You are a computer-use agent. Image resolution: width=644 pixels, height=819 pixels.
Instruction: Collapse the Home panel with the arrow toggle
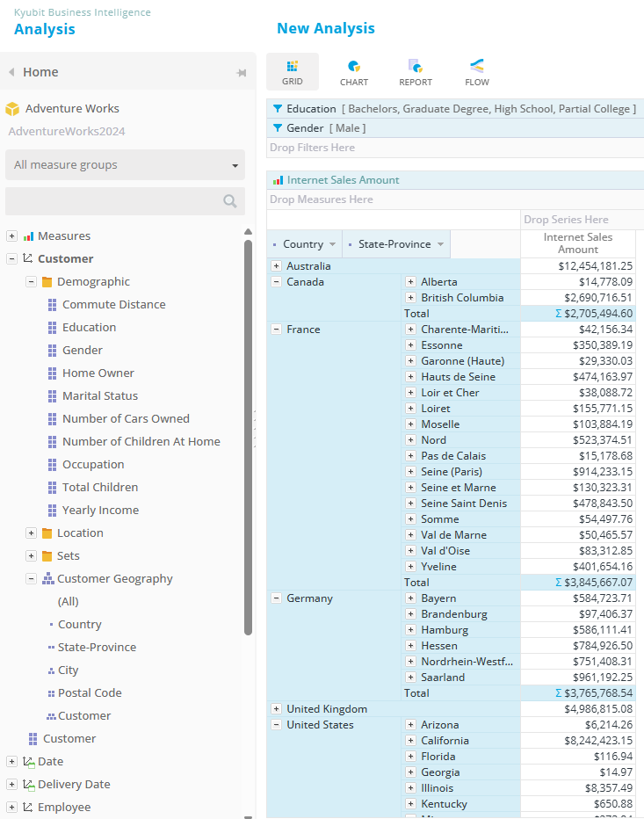click(11, 72)
